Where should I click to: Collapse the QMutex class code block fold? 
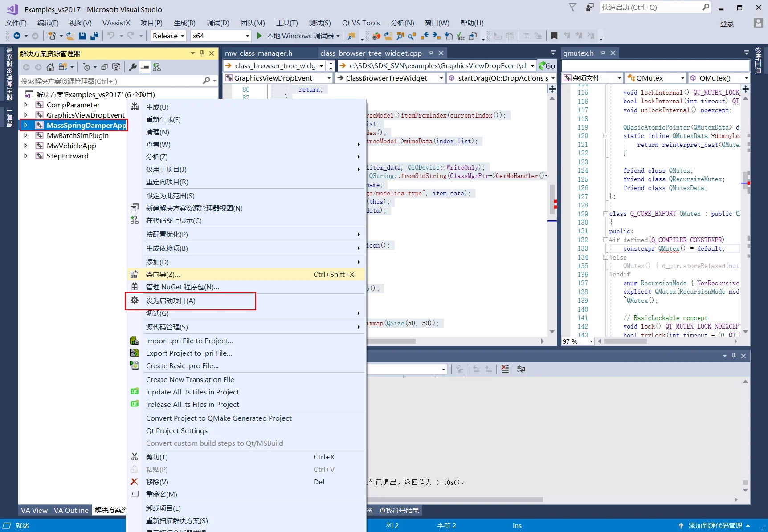(605, 214)
